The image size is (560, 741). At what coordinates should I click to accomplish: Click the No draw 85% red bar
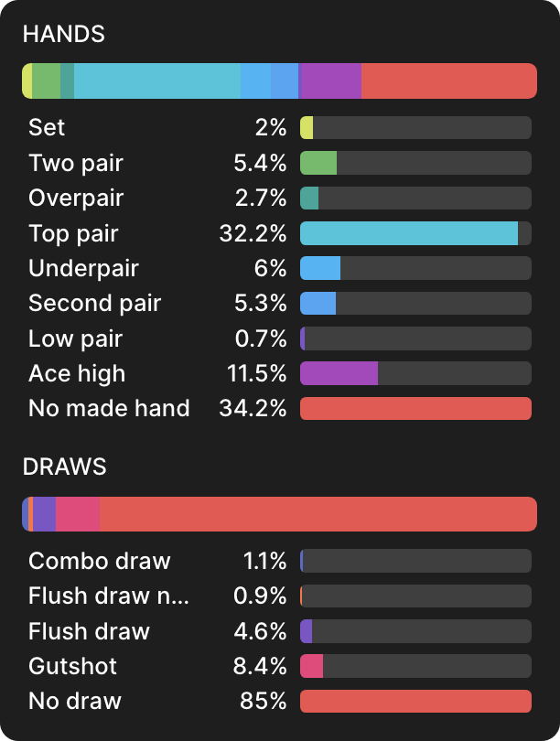[x=415, y=702]
